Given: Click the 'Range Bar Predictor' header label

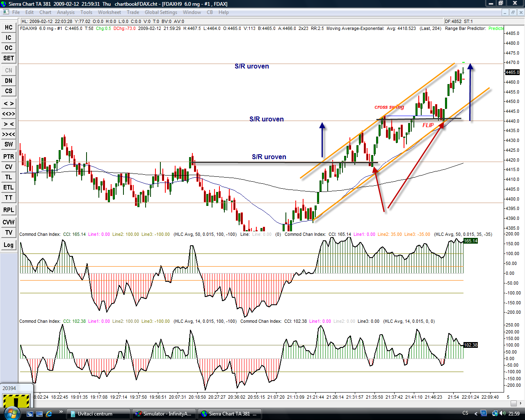Looking at the screenshot, I should (x=466, y=28).
